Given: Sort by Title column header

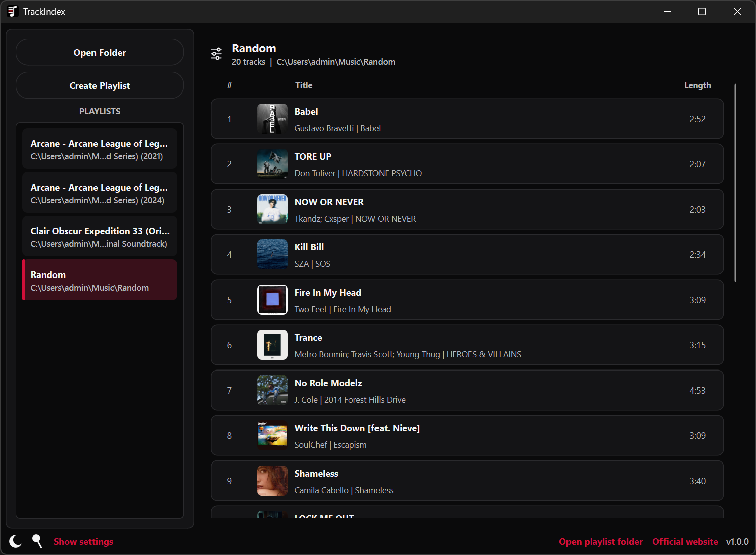Looking at the screenshot, I should (304, 85).
